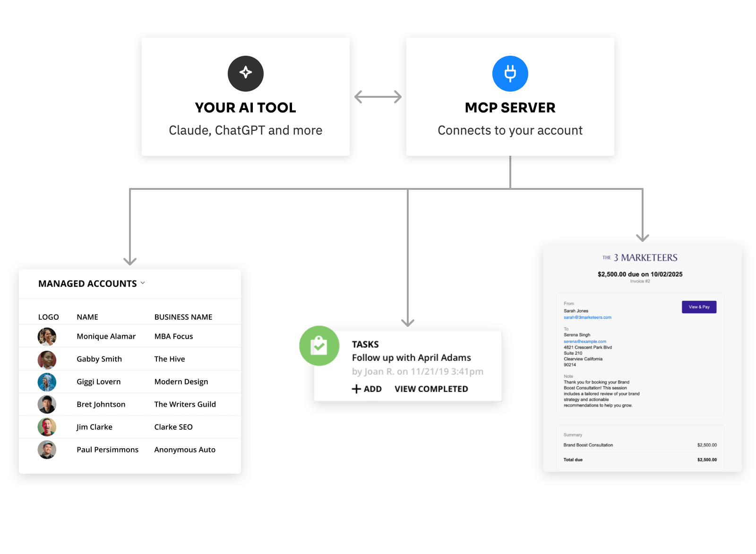Open Monique Alamar's avatar logo
Viewport: 756px width, 554px height.
tap(47, 337)
